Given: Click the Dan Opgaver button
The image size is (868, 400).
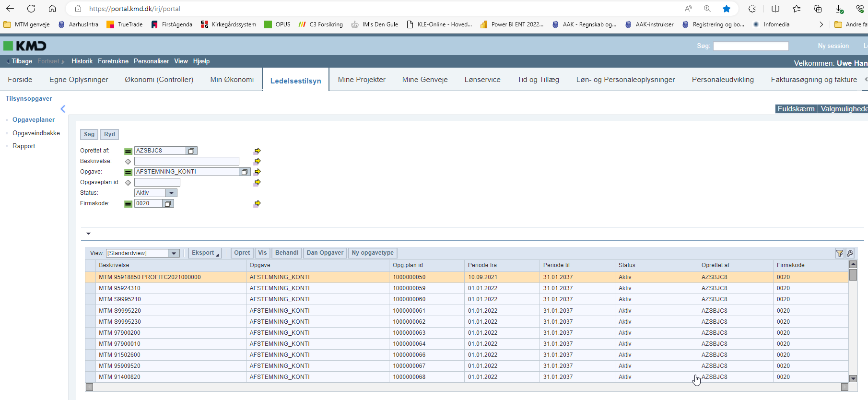Looking at the screenshot, I should point(325,253).
